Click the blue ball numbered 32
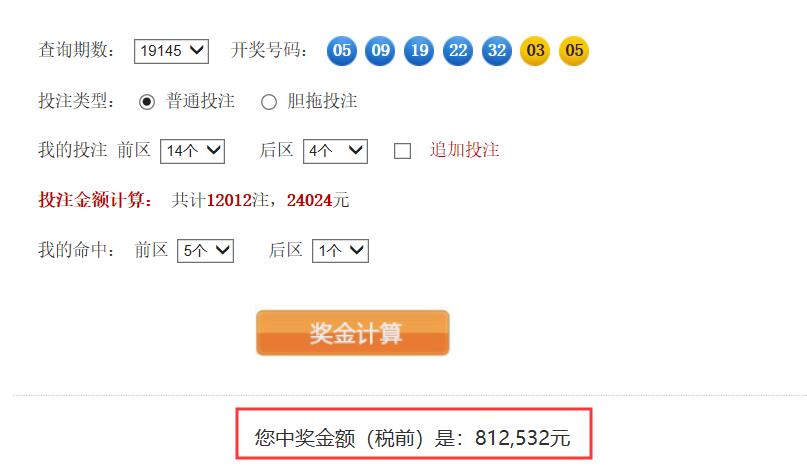This screenshot has height=469, width=807. click(x=497, y=50)
